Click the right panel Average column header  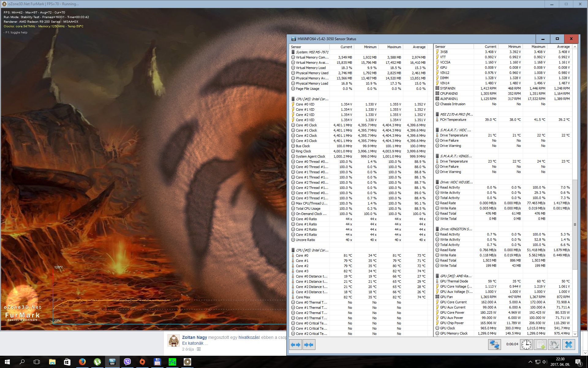[x=563, y=47]
